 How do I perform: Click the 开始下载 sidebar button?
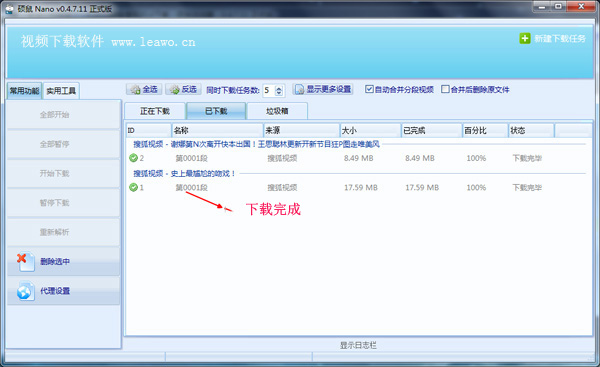(x=64, y=173)
